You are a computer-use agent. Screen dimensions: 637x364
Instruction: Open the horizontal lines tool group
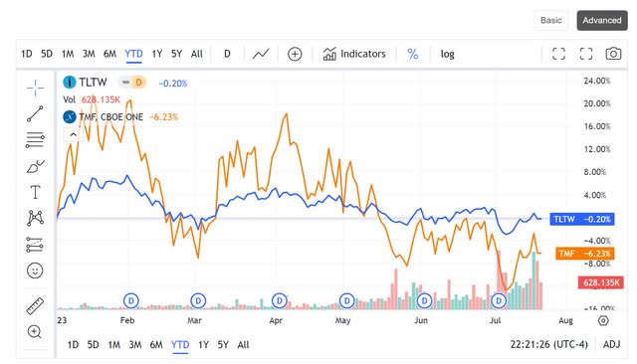point(35,140)
